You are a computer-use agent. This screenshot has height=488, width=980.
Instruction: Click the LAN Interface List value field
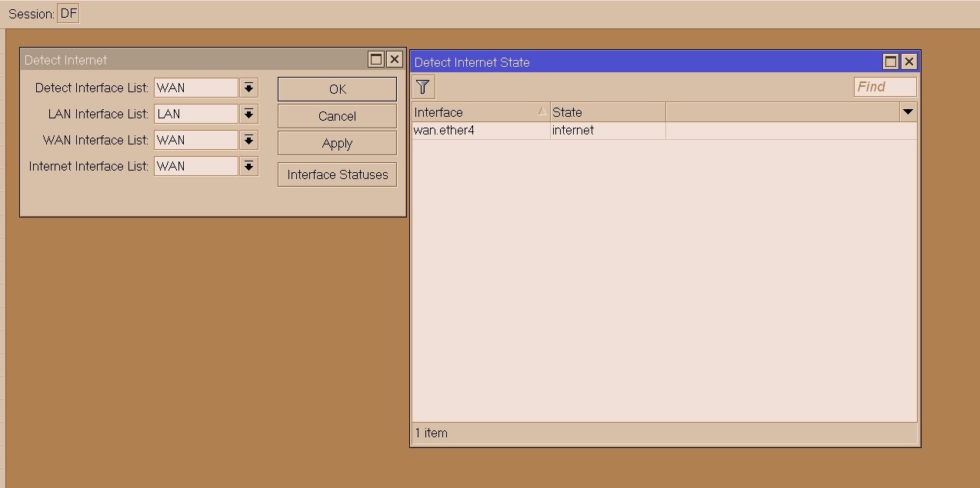coord(196,114)
